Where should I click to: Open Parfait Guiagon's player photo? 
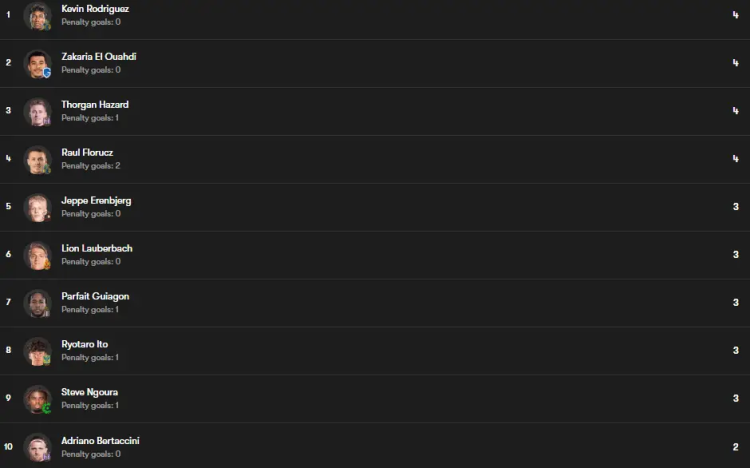(x=37, y=303)
